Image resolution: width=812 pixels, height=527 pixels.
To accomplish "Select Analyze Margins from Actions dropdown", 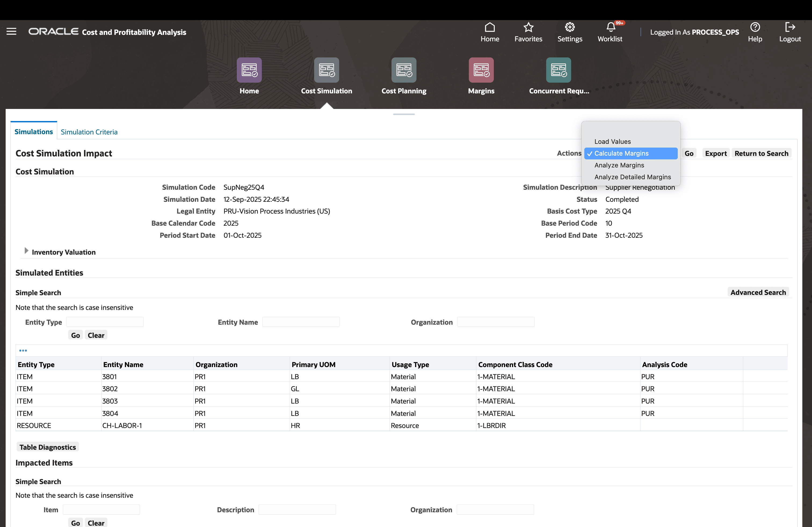I will click(x=619, y=165).
